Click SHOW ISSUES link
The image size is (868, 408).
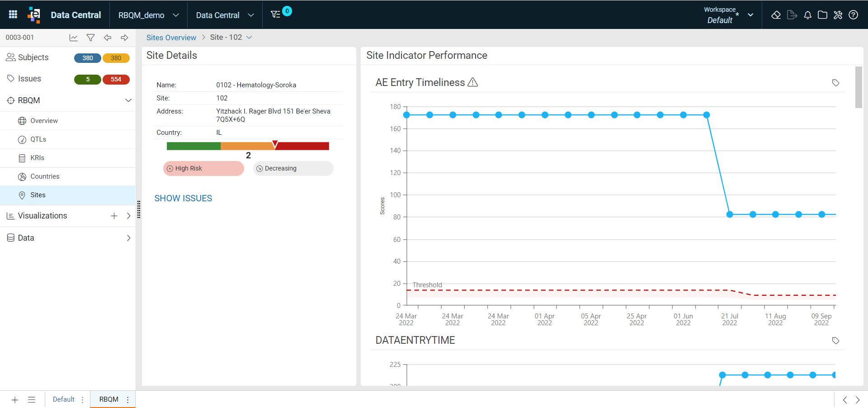183,198
